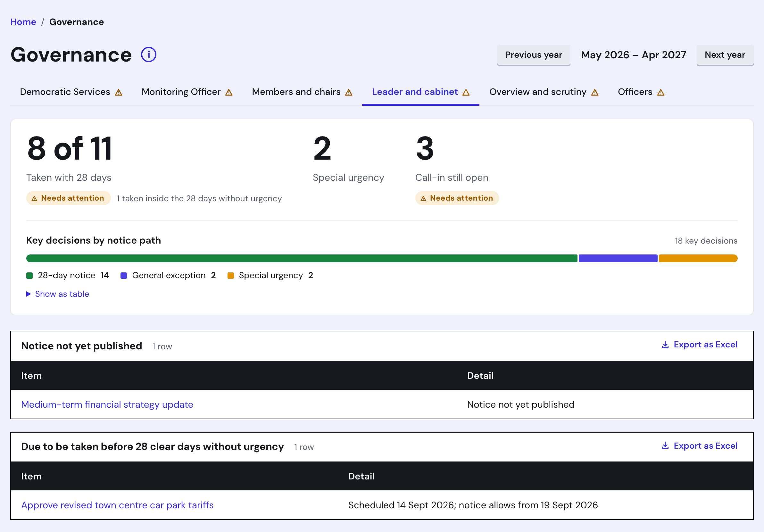The width and height of the screenshot is (764, 532).
Task: Click the green 28-day notice bar segment
Action: (302, 259)
